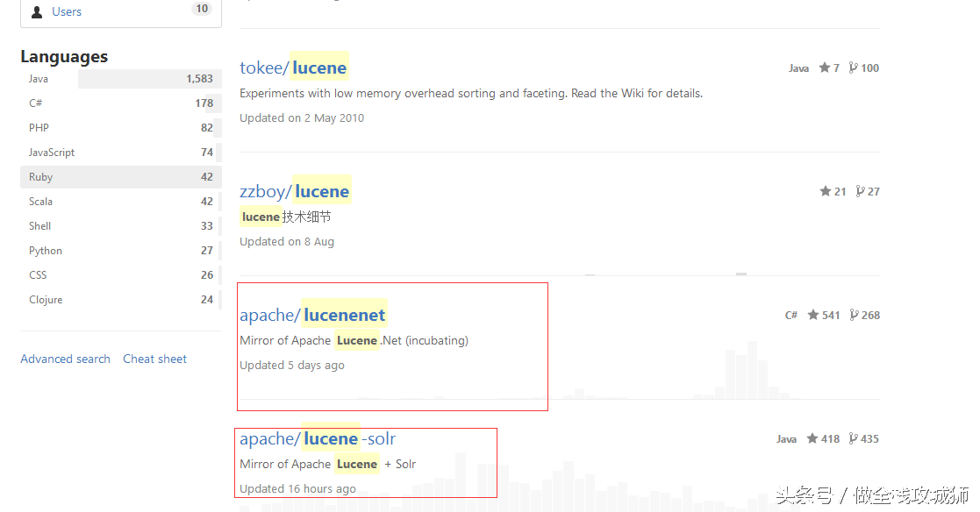The image size is (980, 512).
Task: Click 'Mirror of Apache Lucene.Net (incubating)' description
Action: pyautogui.click(x=354, y=341)
